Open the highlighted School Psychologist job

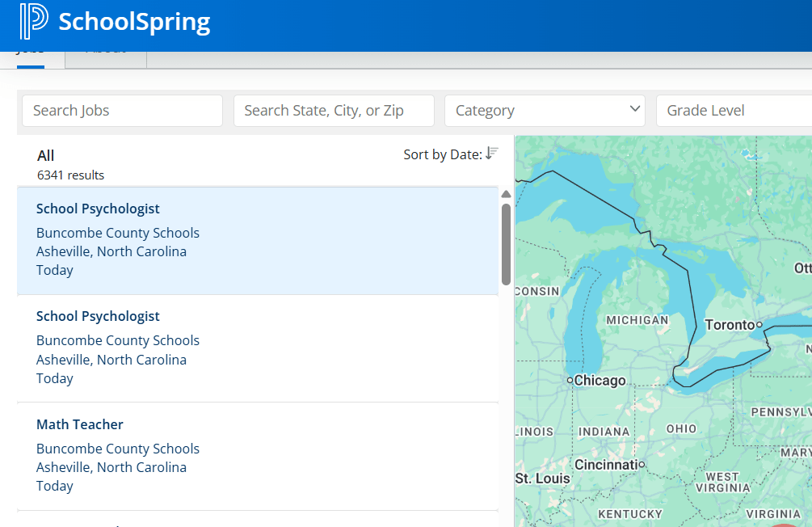point(98,209)
